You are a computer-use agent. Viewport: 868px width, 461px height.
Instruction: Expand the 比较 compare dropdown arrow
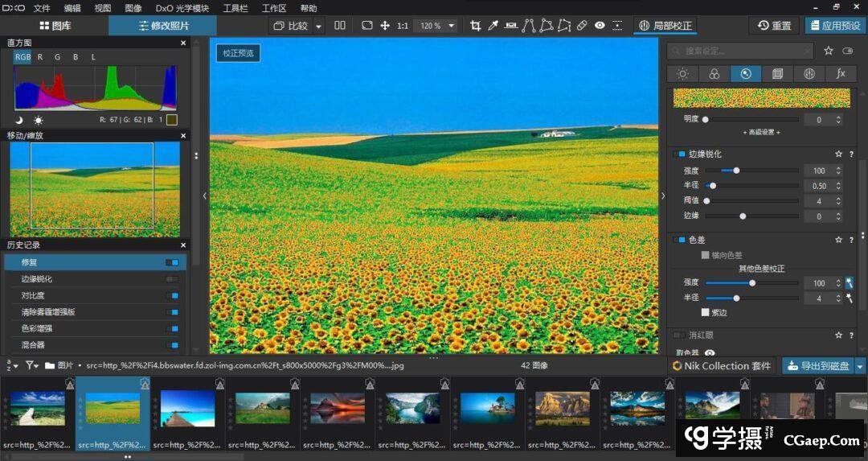pos(318,26)
